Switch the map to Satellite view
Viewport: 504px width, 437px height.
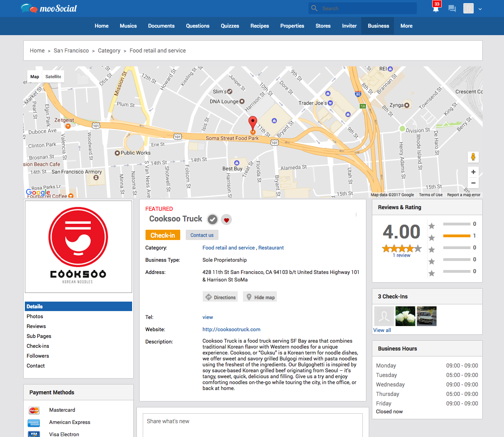53,77
